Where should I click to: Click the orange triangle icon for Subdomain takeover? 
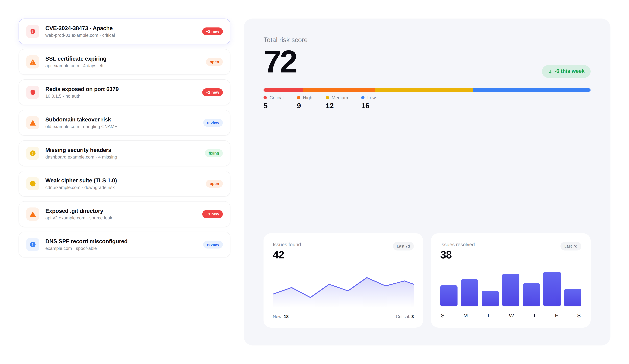click(33, 123)
